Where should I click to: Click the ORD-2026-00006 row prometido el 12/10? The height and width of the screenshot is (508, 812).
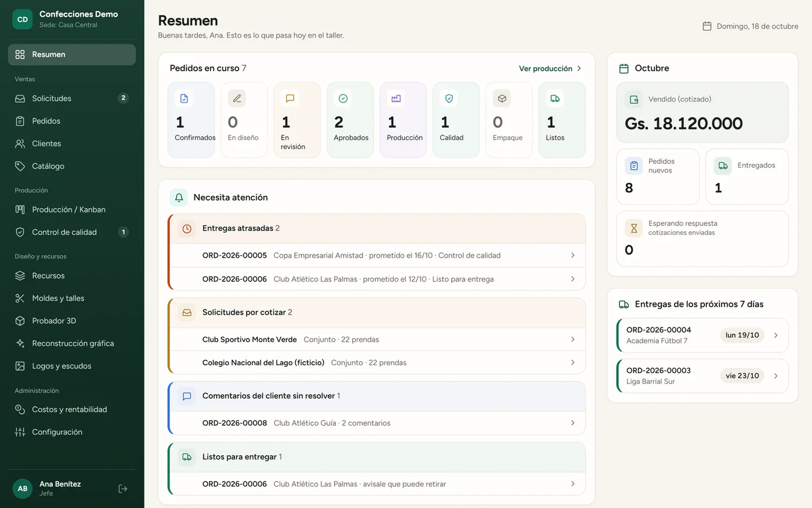coord(377,279)
